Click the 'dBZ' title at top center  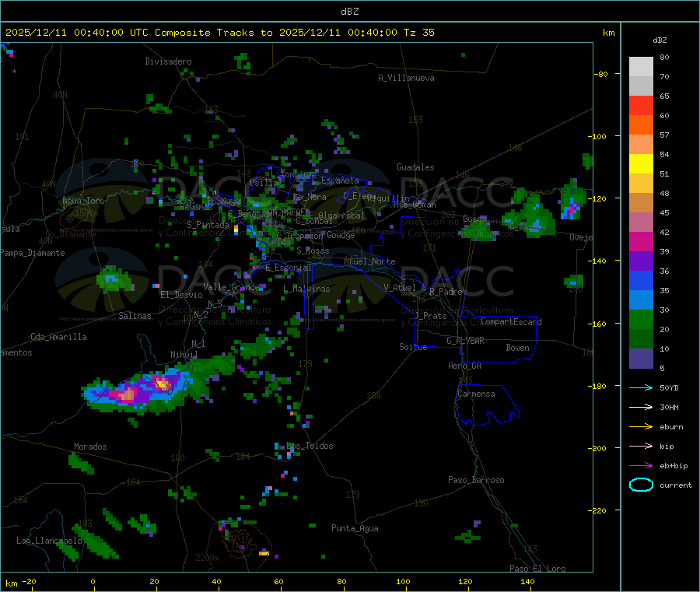(349, 12)
